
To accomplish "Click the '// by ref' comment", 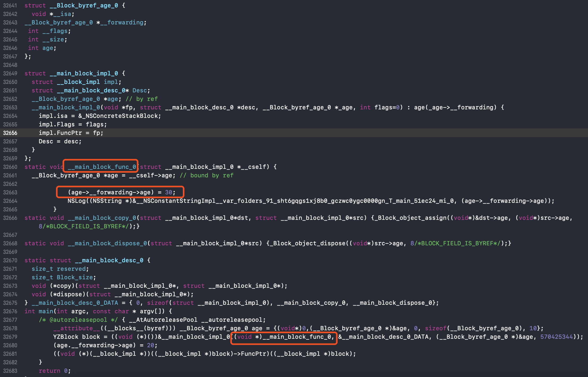I will tap(142, 99).
